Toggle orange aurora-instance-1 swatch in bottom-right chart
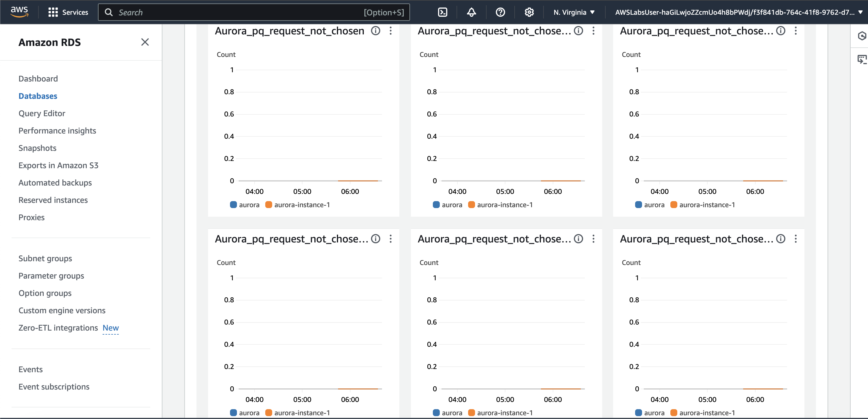This screenshot has width=868, height=419. pos(674,413)
